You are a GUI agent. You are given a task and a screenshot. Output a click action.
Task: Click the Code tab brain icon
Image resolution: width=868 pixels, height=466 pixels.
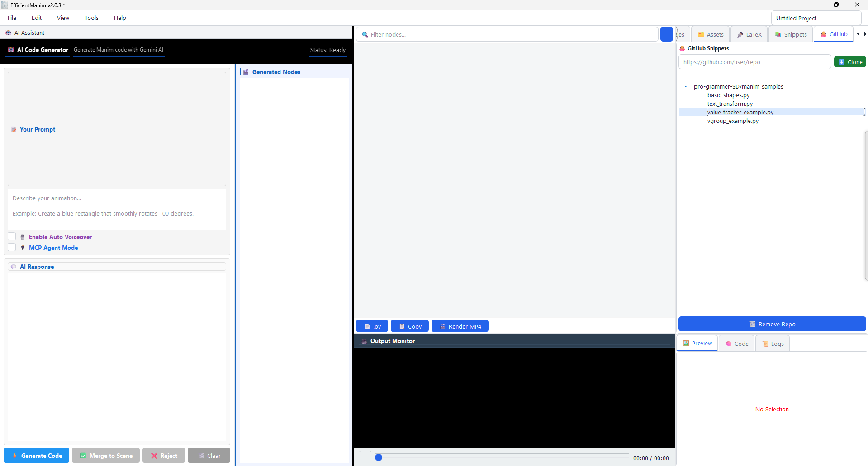pos(729,344)
